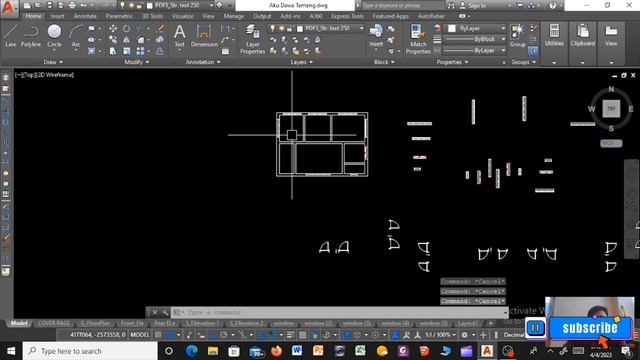Image resolution: width=640 pixels, height=360 pixels.
Task: Switch to the Layout1 tab
Action: [468, 323]
